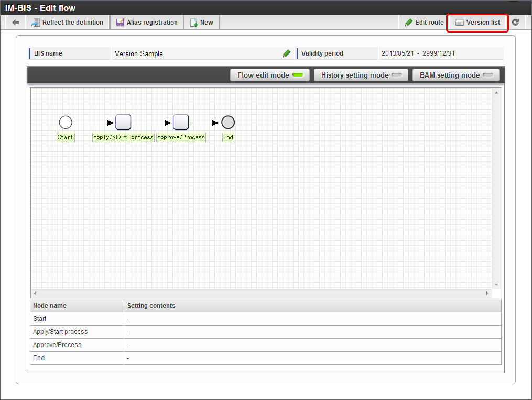The height and width of the screenshot is (400, 532).
Task: Select the Apply/Start process node box
Action: coord(123,122)
